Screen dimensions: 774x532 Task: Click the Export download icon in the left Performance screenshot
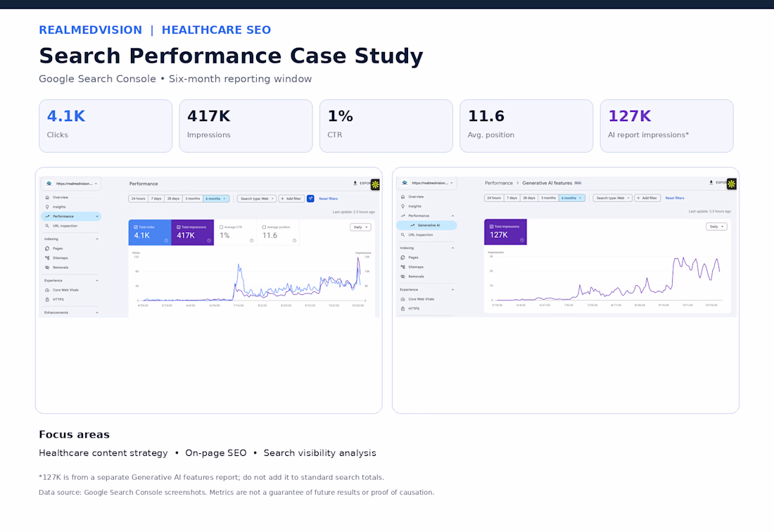[x=355, y=183]
